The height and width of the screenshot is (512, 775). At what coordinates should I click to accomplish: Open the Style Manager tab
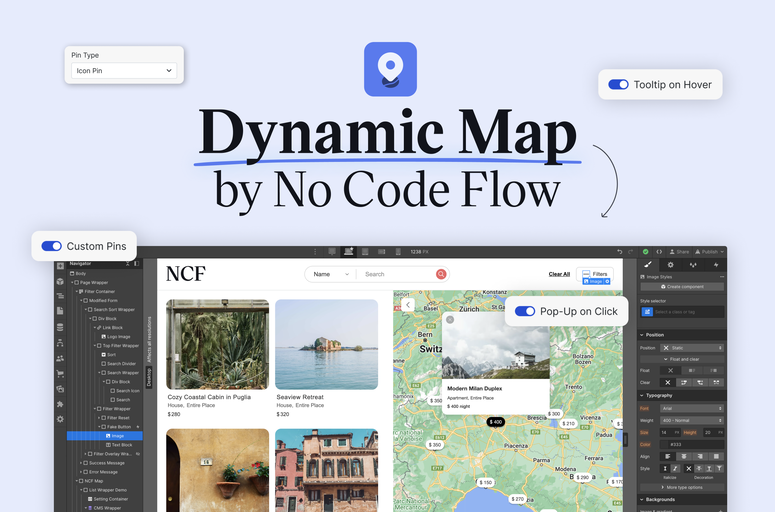point(693,265)
